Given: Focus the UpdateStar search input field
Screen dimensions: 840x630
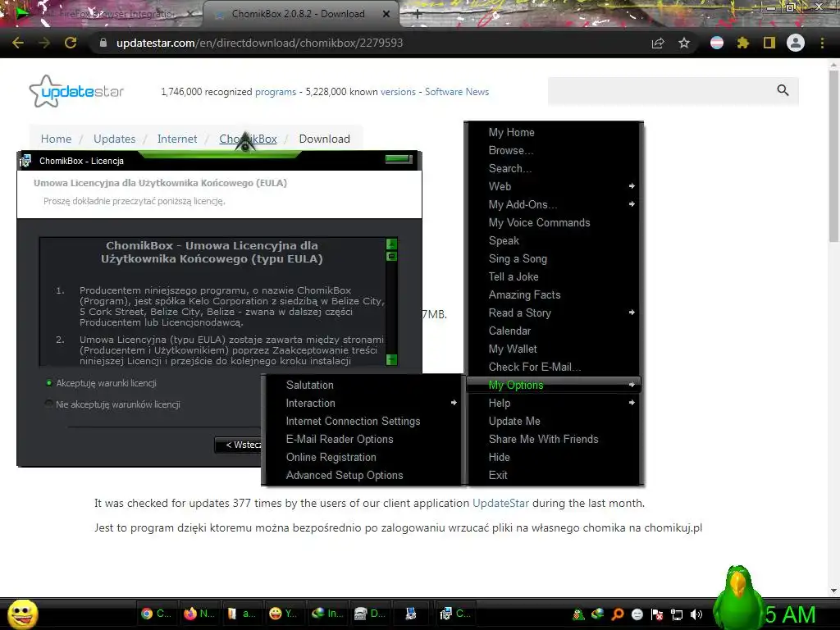Looking at the screenshot, I should (662, 90).
